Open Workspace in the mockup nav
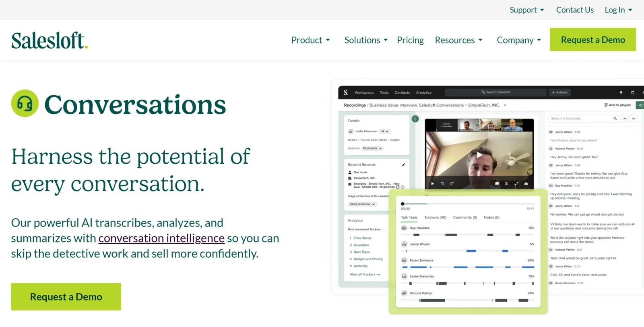The width and height of the screenshot is (644, 327). (364, 93)
